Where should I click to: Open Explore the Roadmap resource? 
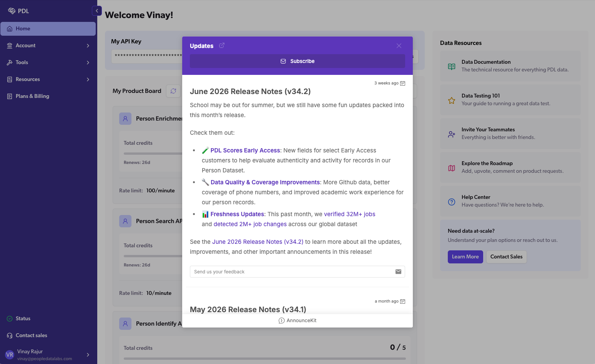click(510, 167)
